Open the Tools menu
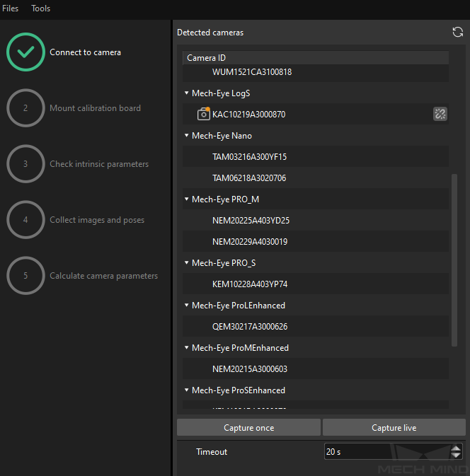470x476 pixels. (41, 8)
